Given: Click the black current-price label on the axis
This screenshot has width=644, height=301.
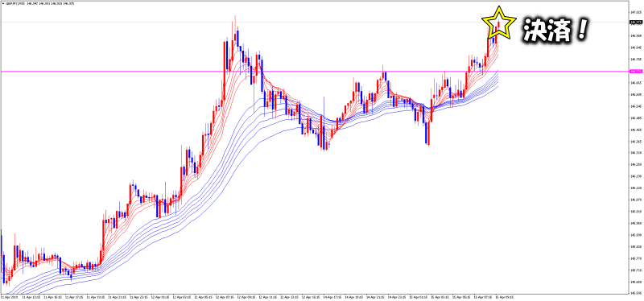Looking at the screenshot, I should pyautogui.click(x=636, y=23).
